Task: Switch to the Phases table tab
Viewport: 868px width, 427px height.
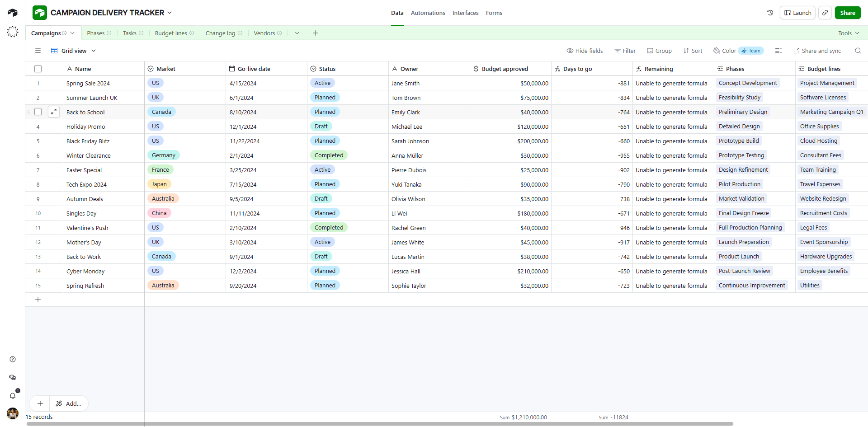Action: tap(96, 33)
